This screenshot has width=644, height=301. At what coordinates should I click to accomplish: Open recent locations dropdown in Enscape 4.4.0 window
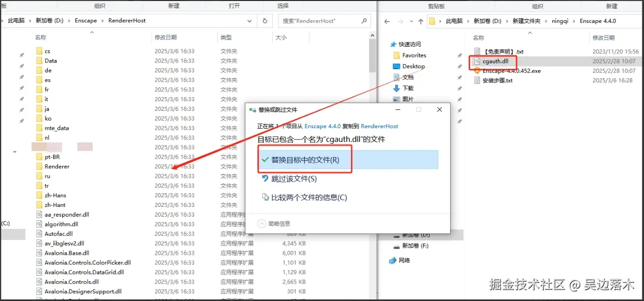click(410, 21)
